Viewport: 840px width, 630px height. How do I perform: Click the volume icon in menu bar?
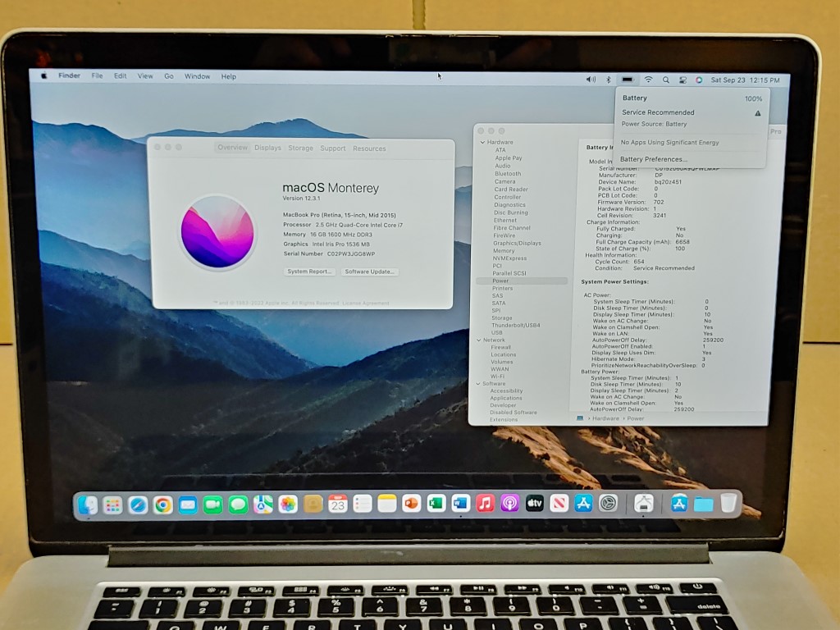[591, 80]
